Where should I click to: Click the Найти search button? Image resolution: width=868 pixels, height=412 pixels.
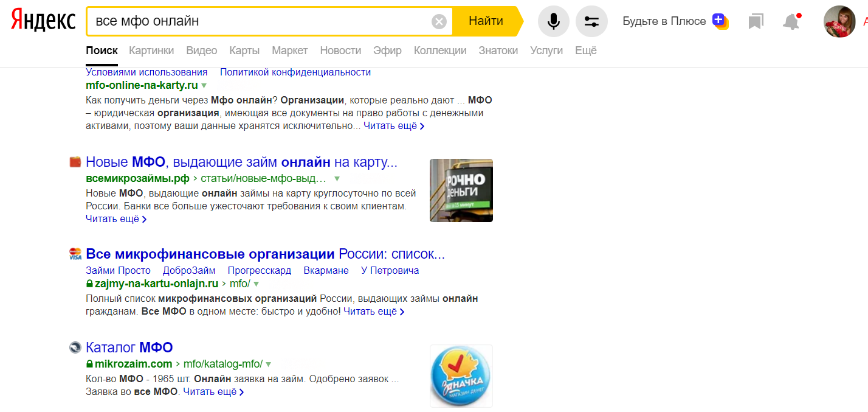(x=486, y=21)
